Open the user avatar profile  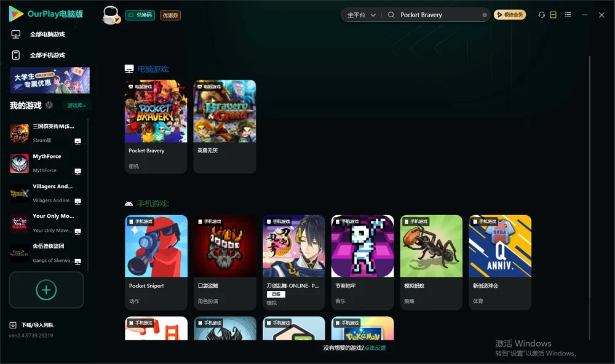coord(111,15)
